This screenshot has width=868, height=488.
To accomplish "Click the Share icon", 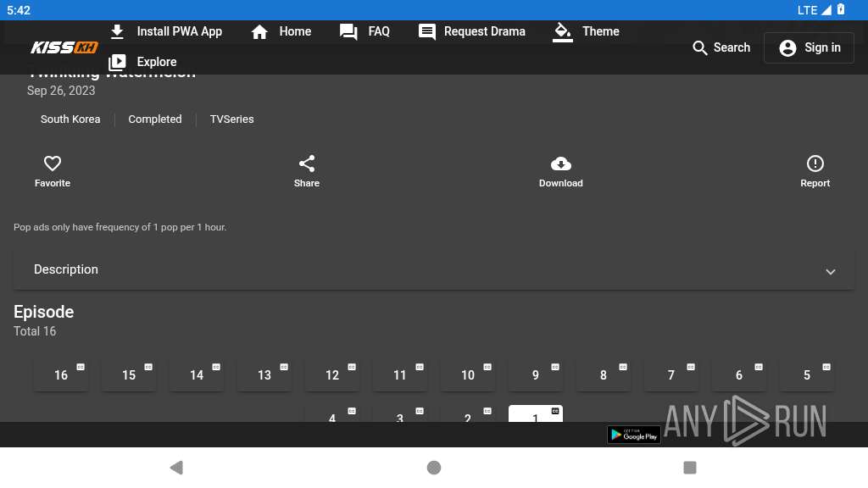I will pos(307,164).
